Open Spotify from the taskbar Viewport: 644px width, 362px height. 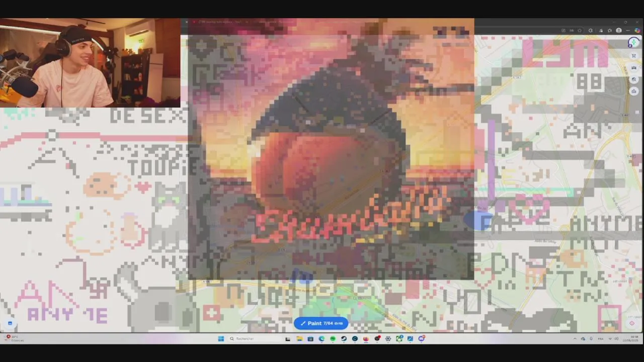coord(333,339)
